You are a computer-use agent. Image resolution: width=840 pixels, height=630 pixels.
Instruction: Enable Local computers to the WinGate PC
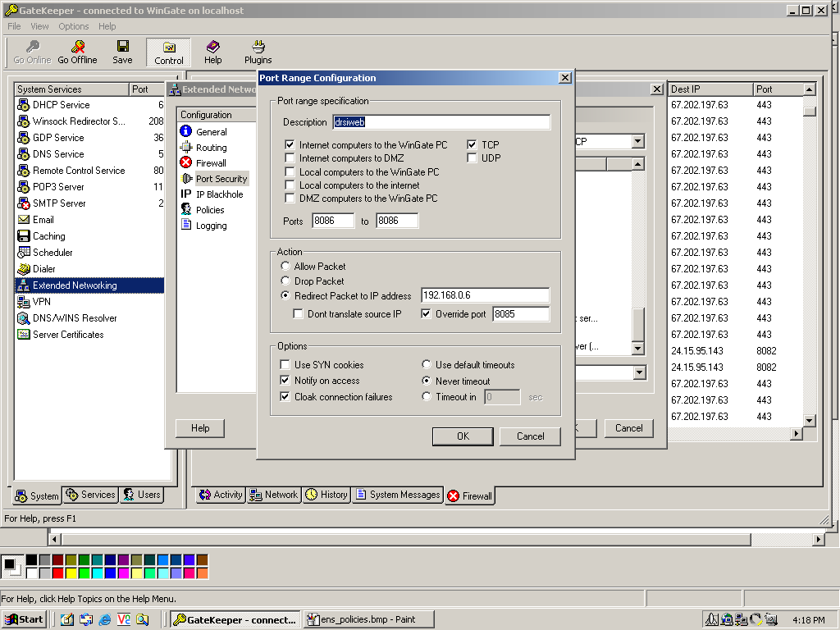tap(290, 172)
